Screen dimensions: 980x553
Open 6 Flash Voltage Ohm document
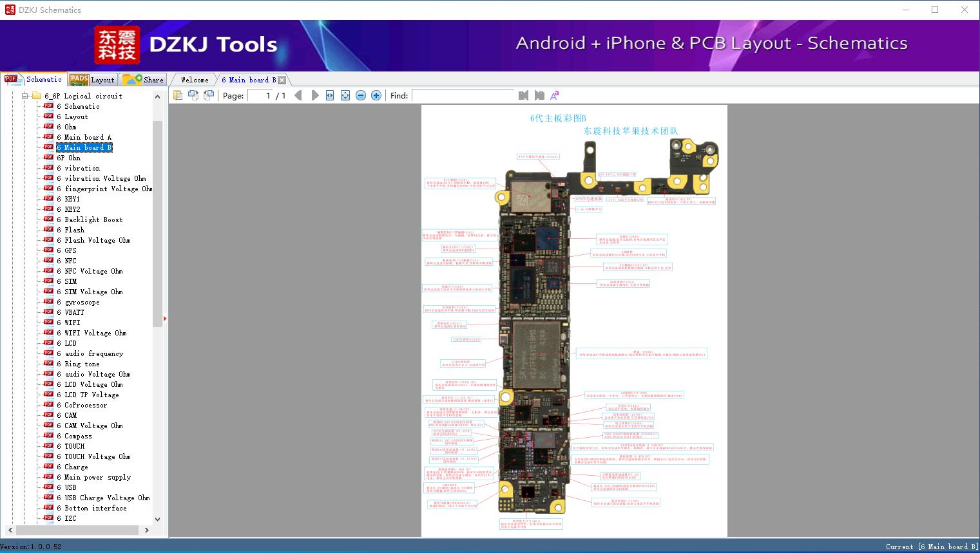click(x=93, y=240)
